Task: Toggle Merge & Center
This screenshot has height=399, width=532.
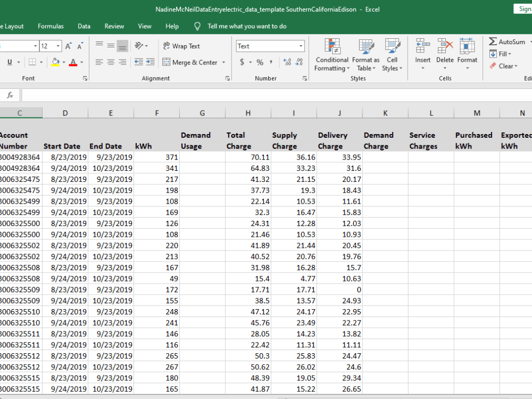Action: coord(189,62)
